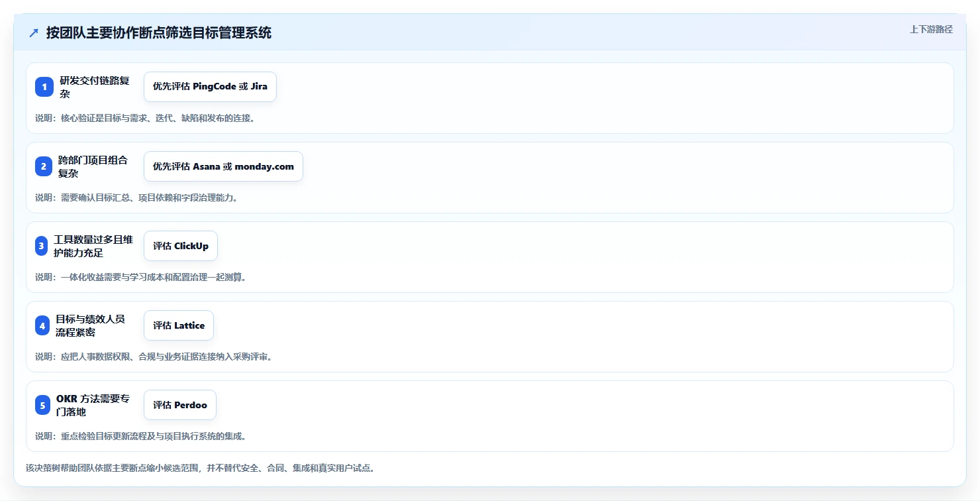The height and width of the screenshot is (501, 980).
Task: Click the number 5 step badge
Action: [x=43, y=405]
